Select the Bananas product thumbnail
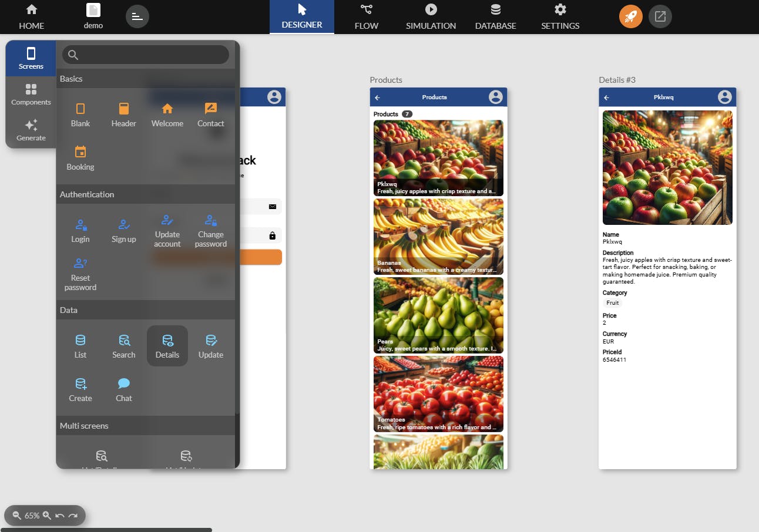The image size is (759, 532). (438, 237)
